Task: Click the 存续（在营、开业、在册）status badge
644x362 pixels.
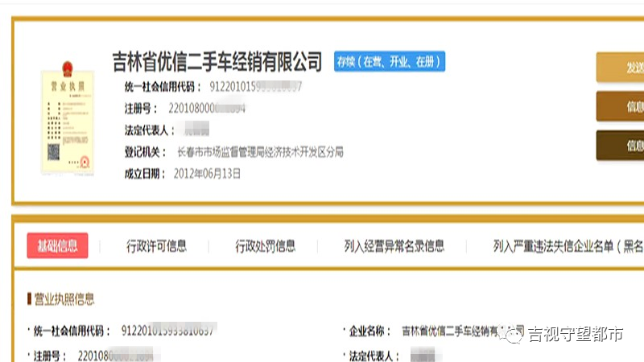Action: tap(390, 62)
